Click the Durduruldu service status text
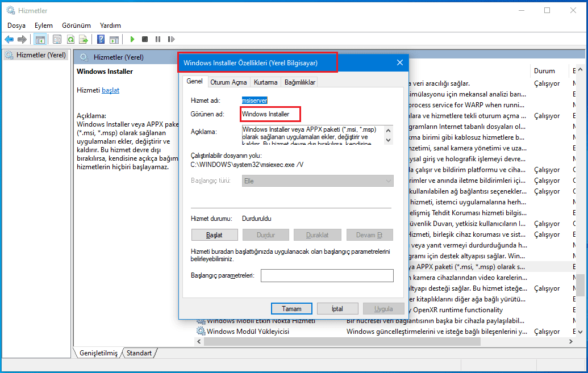Image resolution: width=588 pixels, height=373 pixels. click(256, 219)
